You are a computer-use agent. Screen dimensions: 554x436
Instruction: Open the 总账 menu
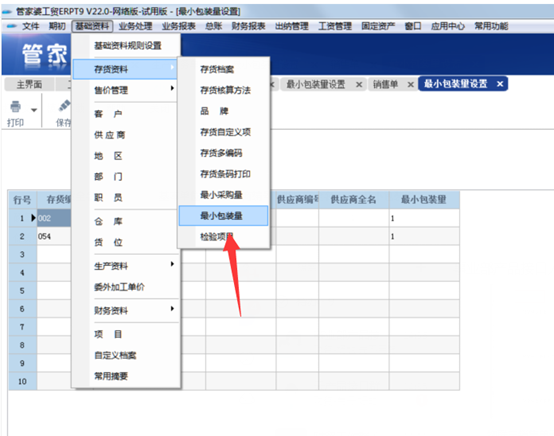pyautogui.click(x=213, y=26)
